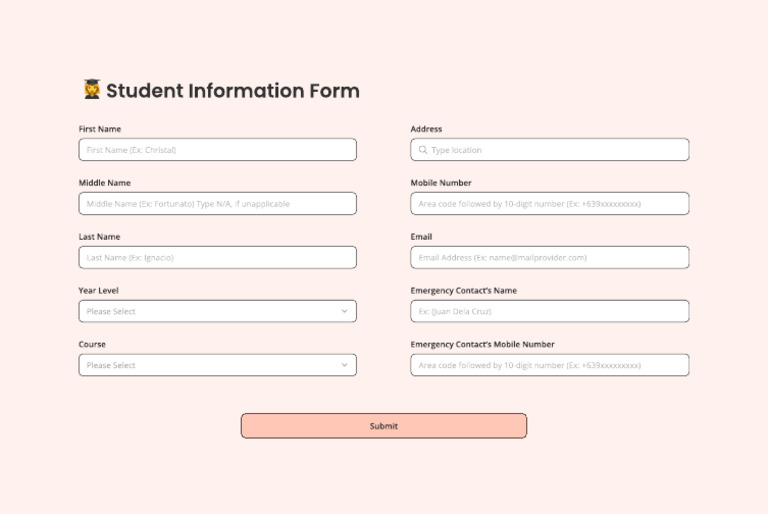Click the graduate student emoji icon
The image size is (768, 514).
(x=91, y=90)
